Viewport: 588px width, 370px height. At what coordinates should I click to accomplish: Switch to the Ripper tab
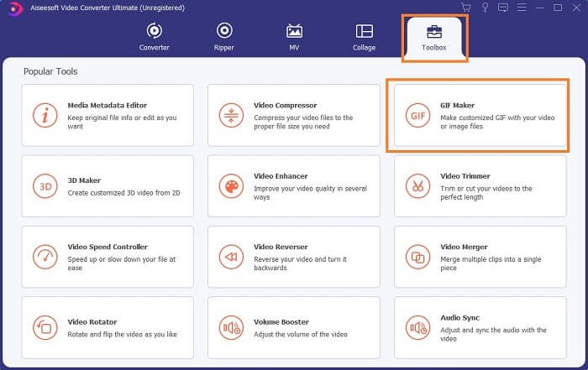tap(224, 37)
